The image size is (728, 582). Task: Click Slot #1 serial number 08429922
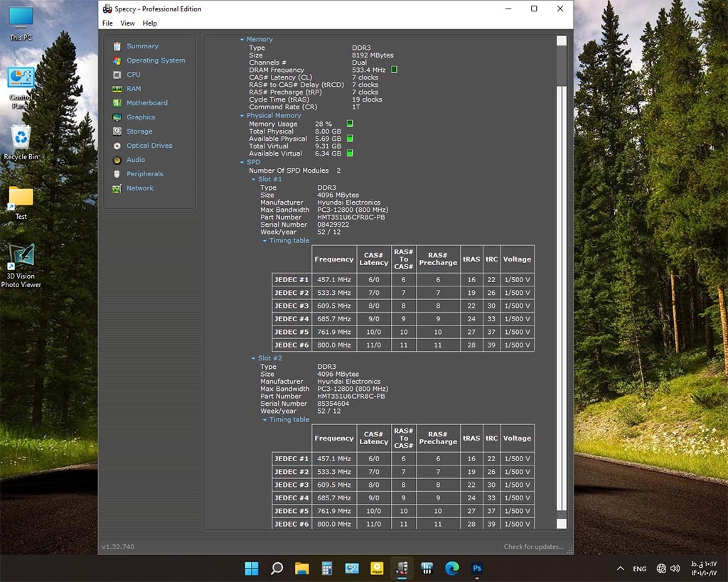pos(333,225)
